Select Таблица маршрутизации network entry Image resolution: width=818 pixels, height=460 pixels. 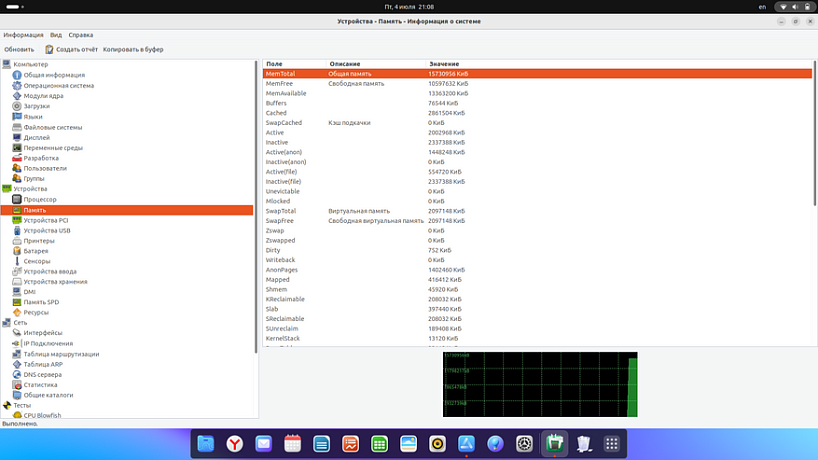click(x=61, y=354)
